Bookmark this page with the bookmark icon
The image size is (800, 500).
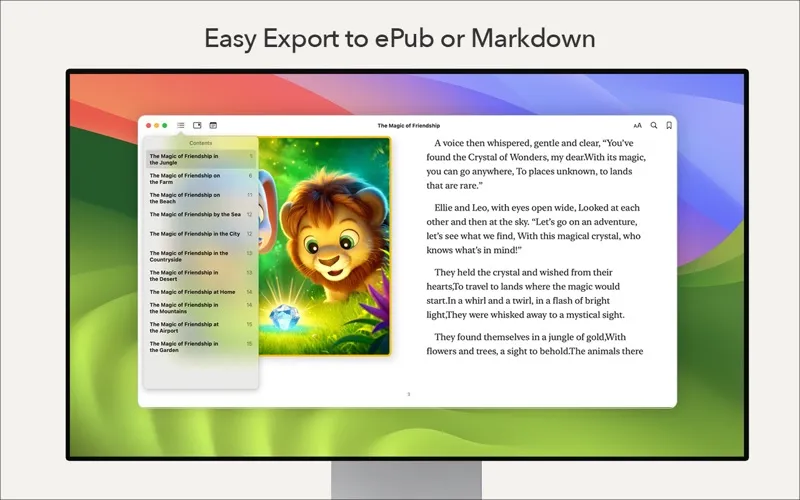[669, 126]
